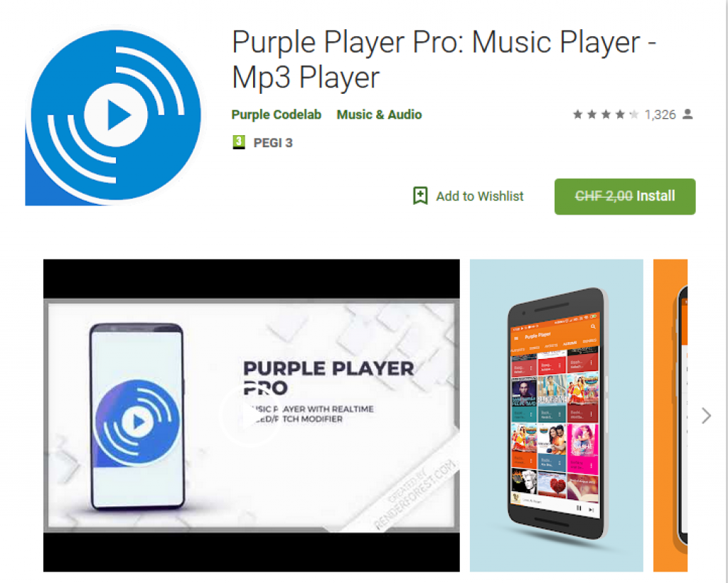The image size is (728, 583).
Task: Click the Renderforest watermark in video
Action: pos(415,494)
